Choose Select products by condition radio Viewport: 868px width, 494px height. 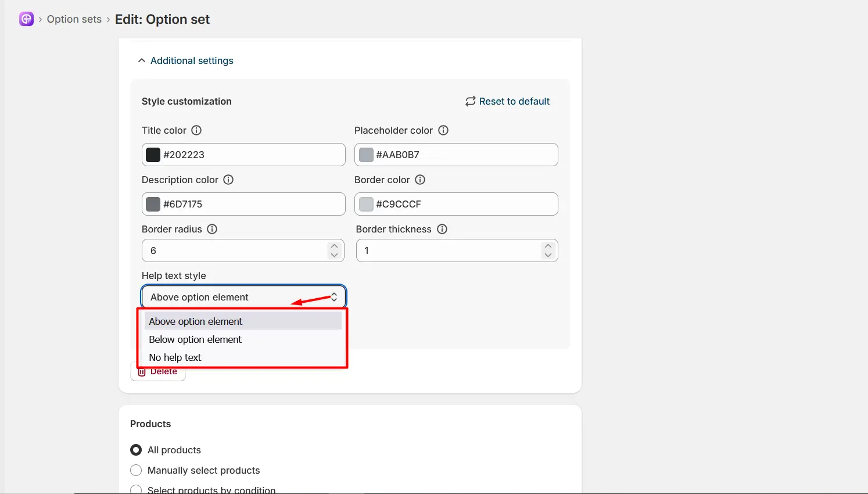tap(136, 490)
